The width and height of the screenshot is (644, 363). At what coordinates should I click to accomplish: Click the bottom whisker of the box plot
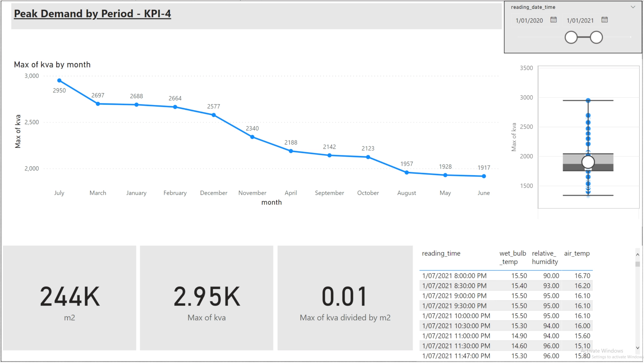588,195
